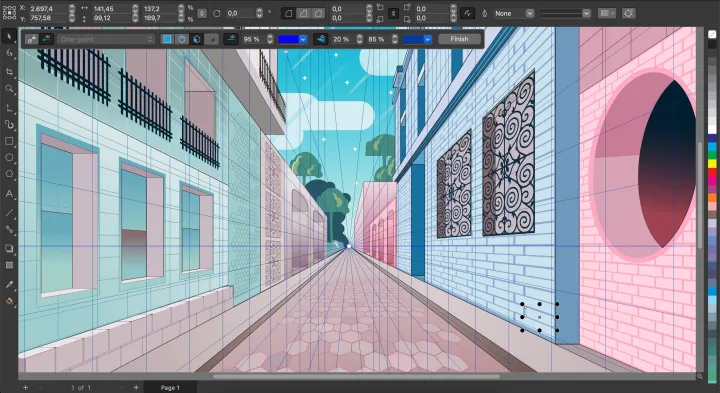The image size is (720, 393).
Task: Pick the red swatch in color palette
Action: (712, 173)
